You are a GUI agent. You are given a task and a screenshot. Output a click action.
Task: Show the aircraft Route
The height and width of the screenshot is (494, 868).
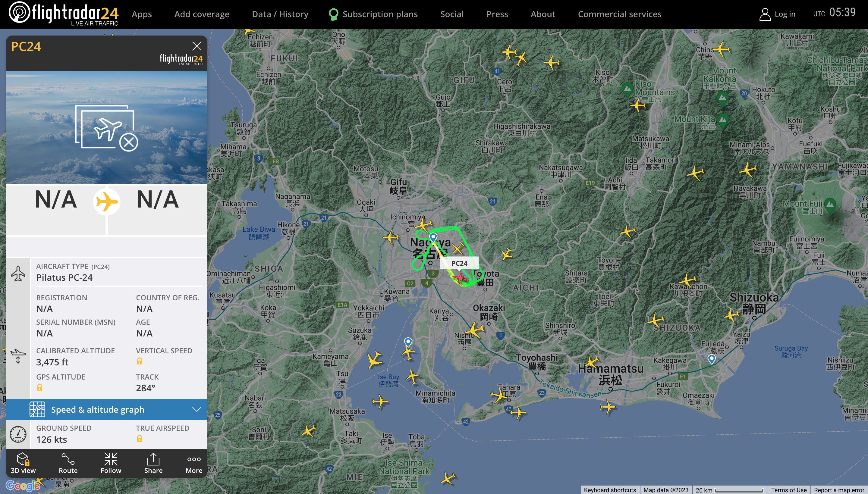coord(68,463)
